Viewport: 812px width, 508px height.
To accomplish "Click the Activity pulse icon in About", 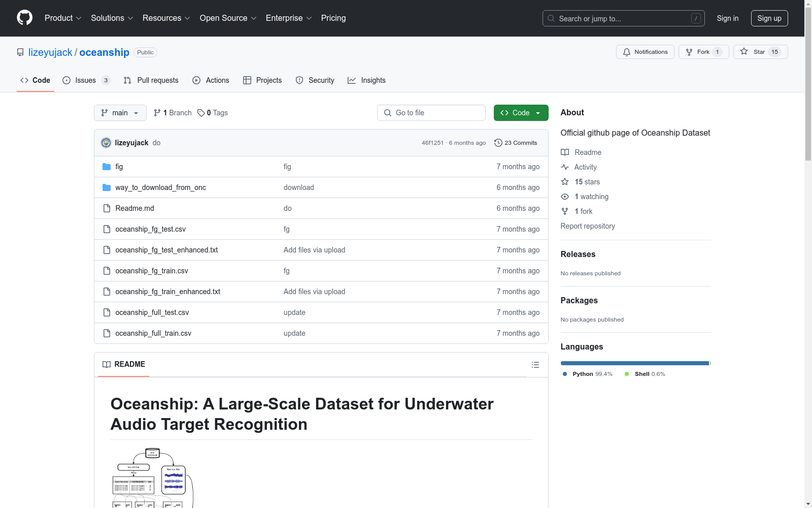I will (x=565, y=167).
